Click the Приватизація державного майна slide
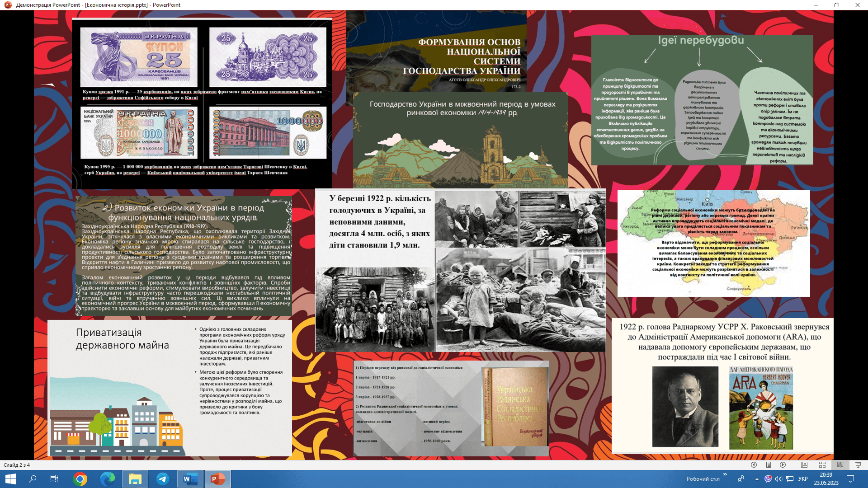 click(x=170, y=388)
